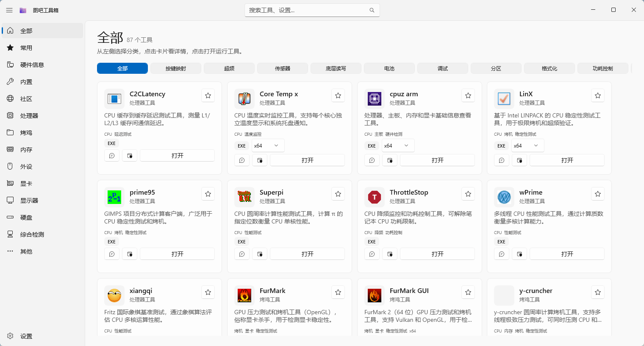This screenshot has height=346, width=644.
Task: Filter by 调试 debug tag
Action: coord(443,68)
